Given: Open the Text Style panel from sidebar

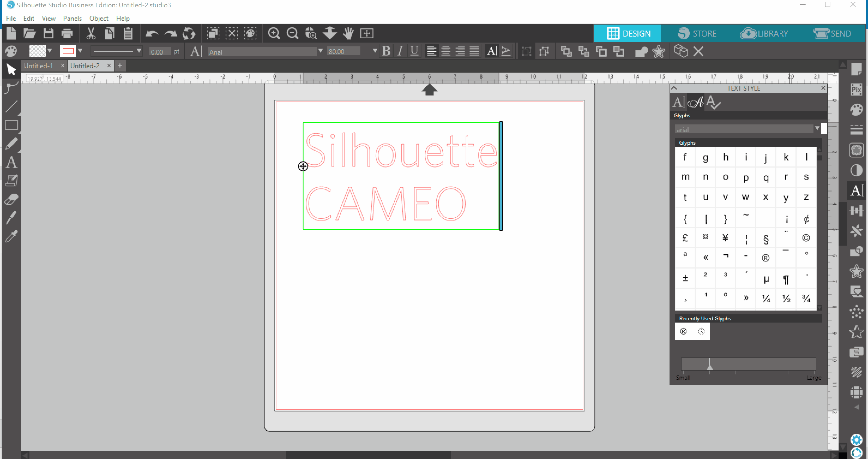Looking at the screenshot, I should click(856, 190).
